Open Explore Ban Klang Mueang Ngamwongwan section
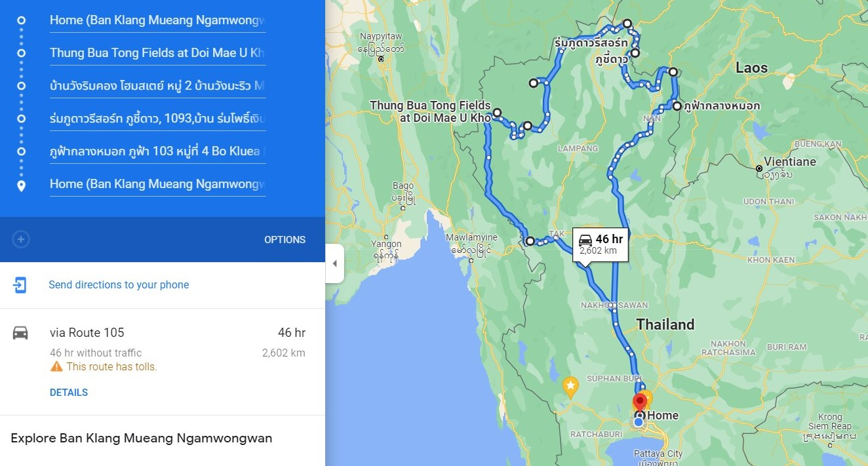This screenshot has width=868, height=466. (142, 438)
